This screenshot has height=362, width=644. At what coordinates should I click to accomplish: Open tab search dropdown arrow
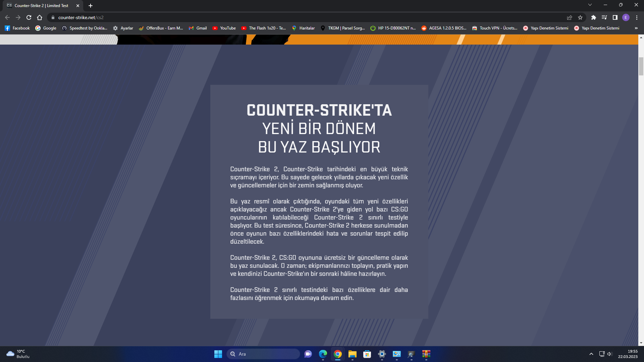point(590,5)
